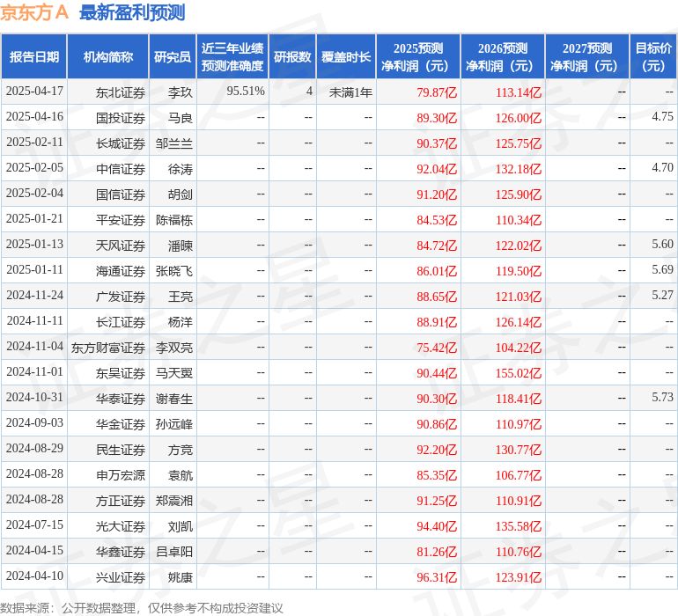Click the analyst name 邹兰兰

click(174, 143)
